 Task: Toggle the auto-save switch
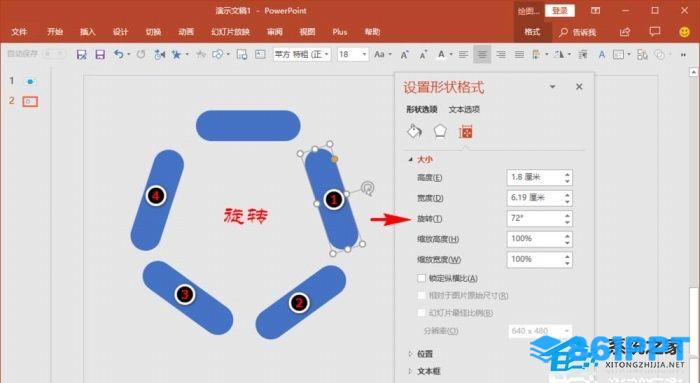click(54, 54)
